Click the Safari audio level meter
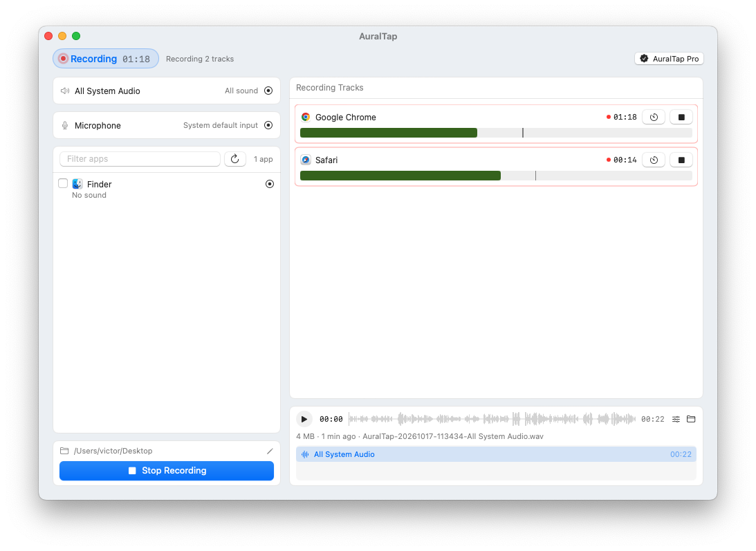The image size is (756, 551). coord(496,176)
